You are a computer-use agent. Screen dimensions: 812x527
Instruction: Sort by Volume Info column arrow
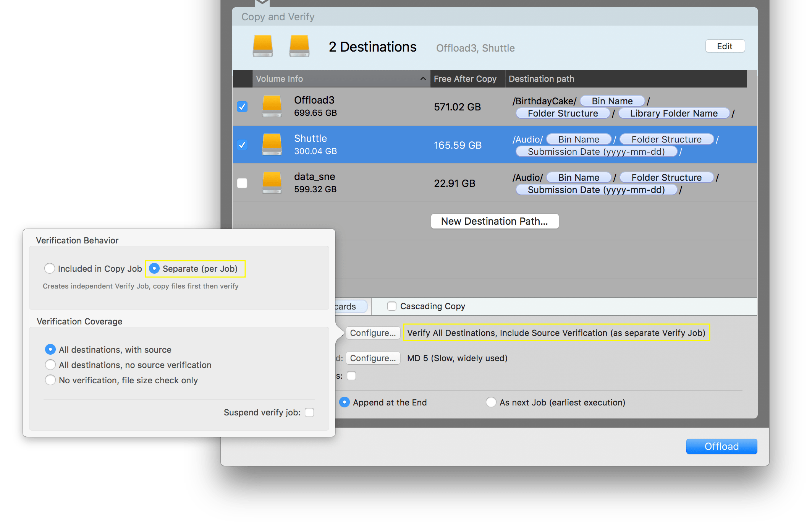(423, 79)
